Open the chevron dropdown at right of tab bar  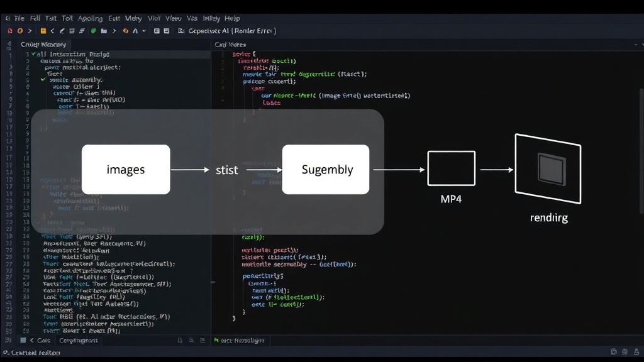tap(636, 45)
